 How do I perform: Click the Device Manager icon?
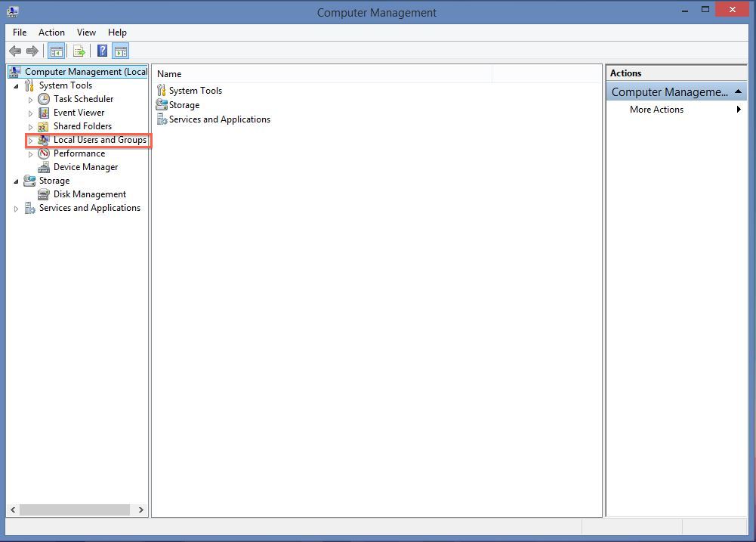coord(44,167)
